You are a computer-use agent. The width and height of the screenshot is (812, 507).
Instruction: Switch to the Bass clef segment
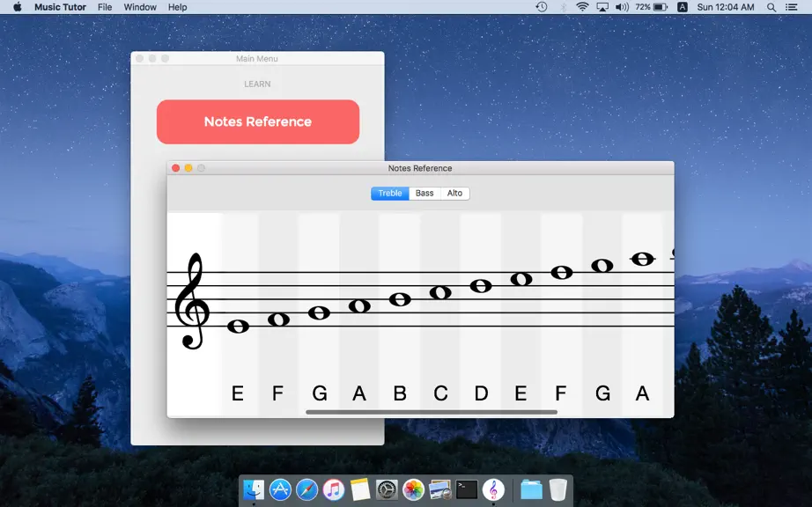[424, 193]
